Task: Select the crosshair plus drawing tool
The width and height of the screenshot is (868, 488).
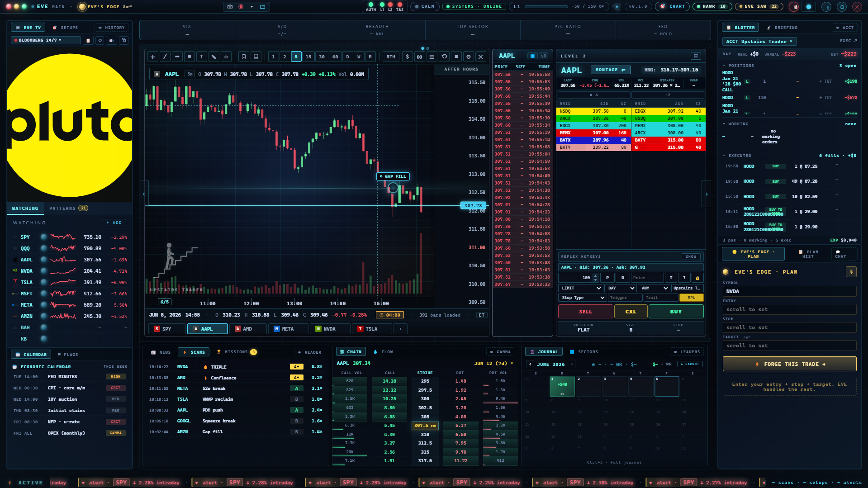Action: (153, 57)
